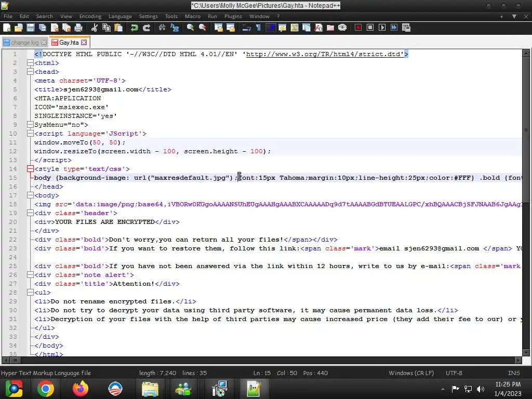Click the Zoom Out magnifier icon

point(203,28)
